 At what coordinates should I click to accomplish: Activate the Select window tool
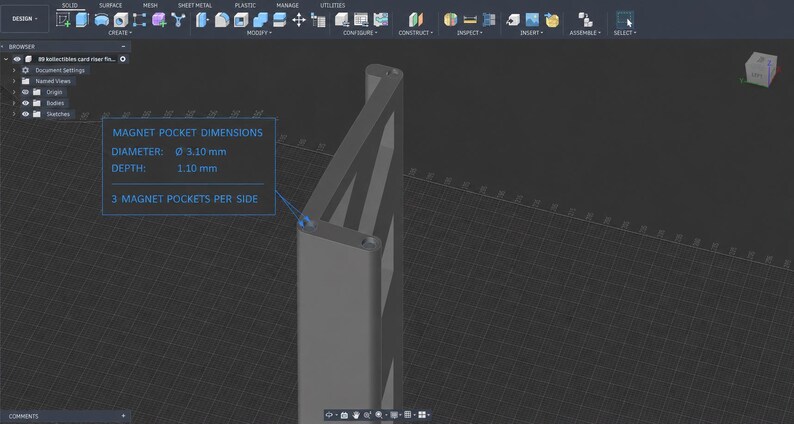(x=624, y=20)
